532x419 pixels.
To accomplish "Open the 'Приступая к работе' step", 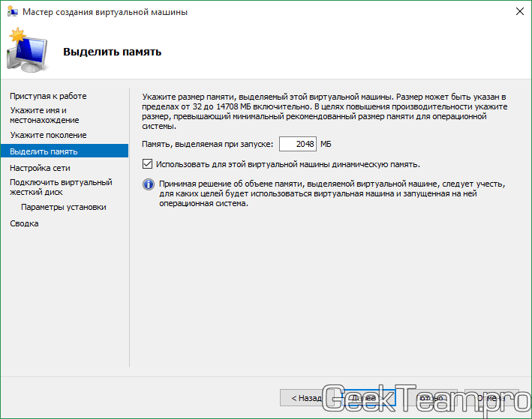I will coord(48,96).
